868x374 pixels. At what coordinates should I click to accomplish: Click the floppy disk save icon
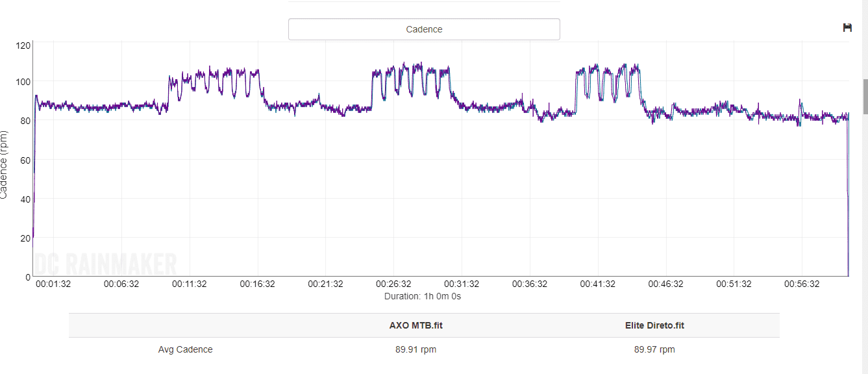847,27
